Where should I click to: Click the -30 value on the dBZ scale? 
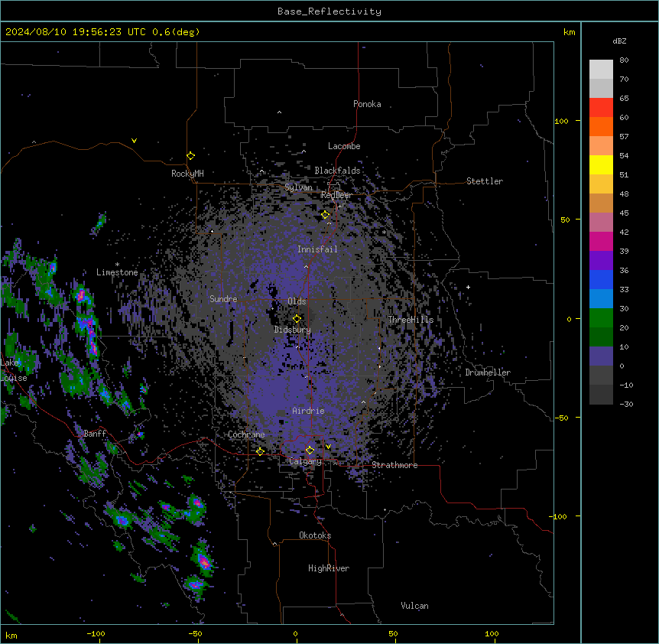tap(626, 405)
